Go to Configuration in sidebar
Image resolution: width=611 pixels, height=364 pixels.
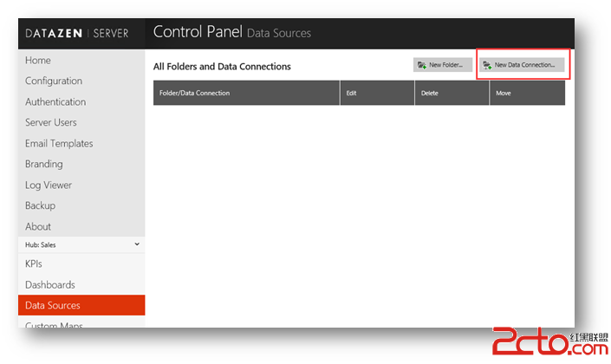coord(54,81)
